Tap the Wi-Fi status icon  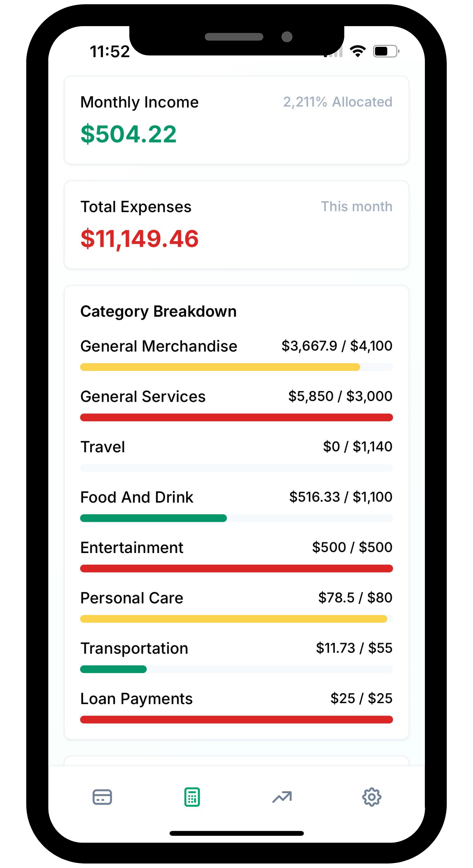[358, 51]
